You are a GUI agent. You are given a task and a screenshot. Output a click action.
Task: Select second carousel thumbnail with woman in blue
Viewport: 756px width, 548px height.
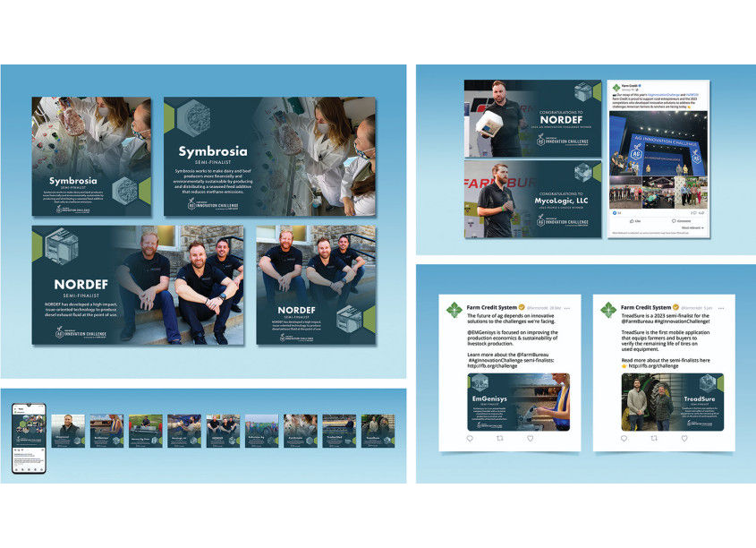coord(107,431)
